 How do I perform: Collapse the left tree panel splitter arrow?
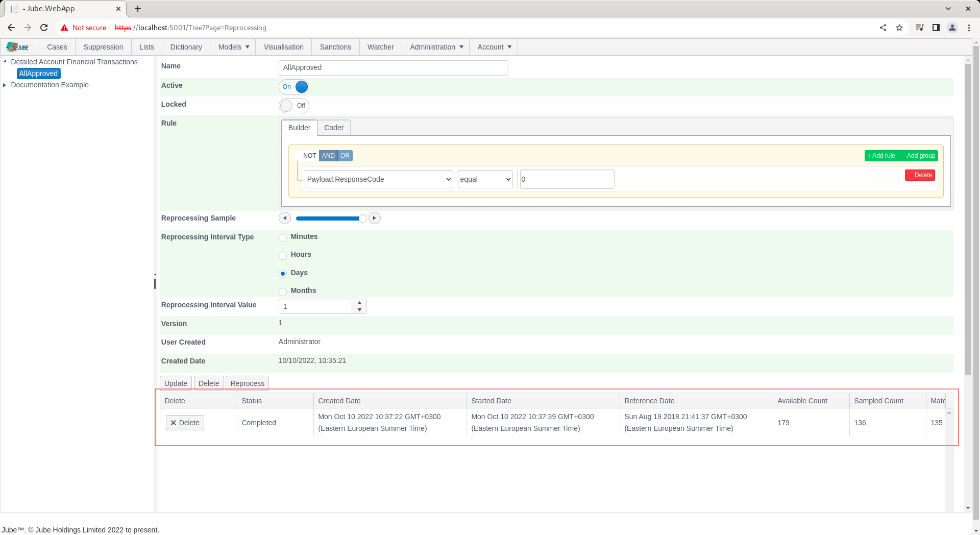click(155, 275)
